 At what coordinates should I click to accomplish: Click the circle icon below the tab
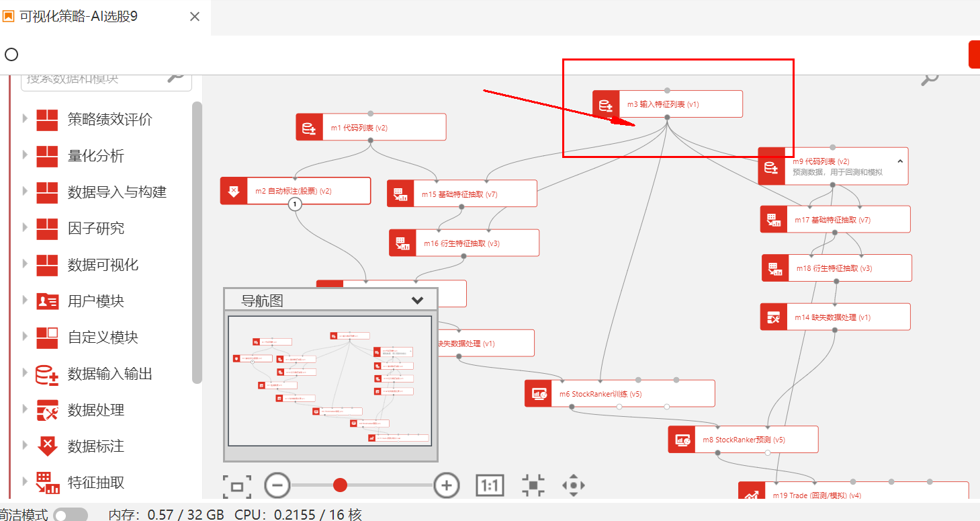(11, 54)
